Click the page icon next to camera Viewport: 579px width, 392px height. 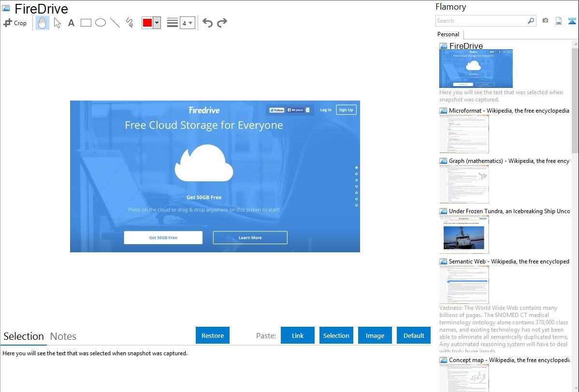pos(559,21)
